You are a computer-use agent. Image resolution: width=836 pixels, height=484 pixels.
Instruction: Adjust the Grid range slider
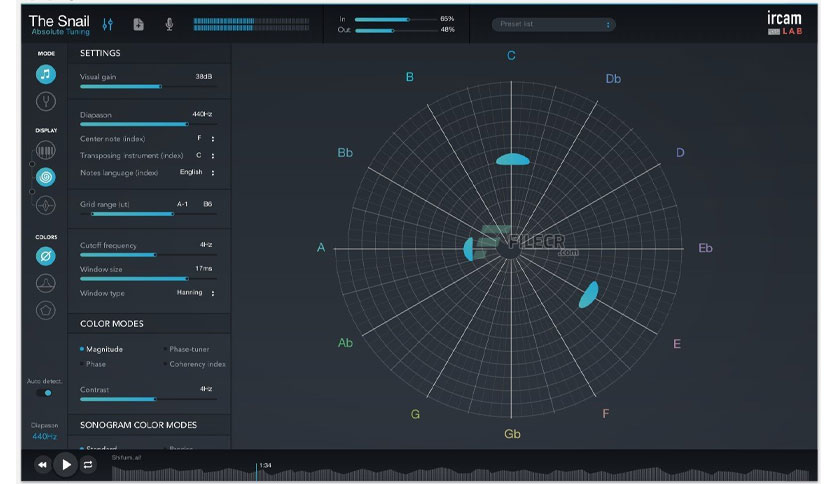tap(148, 214)
